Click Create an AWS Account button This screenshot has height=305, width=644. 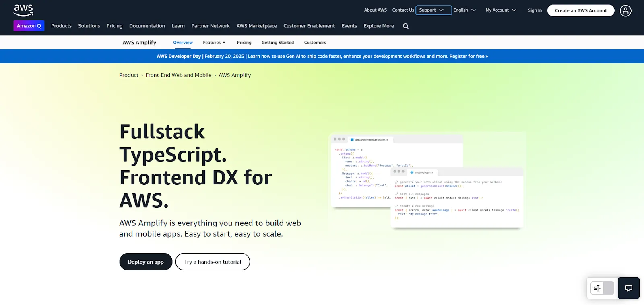point(581,10)
